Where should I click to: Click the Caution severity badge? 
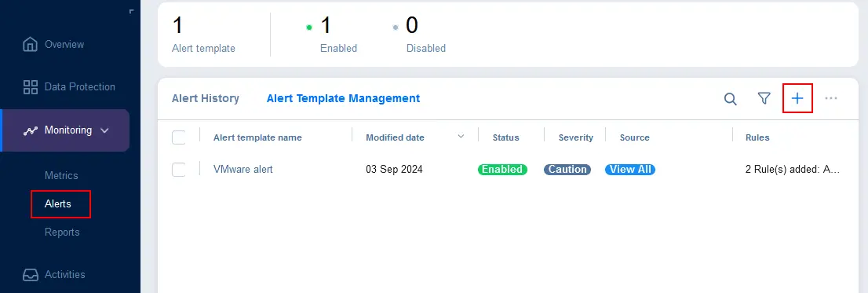567,170
